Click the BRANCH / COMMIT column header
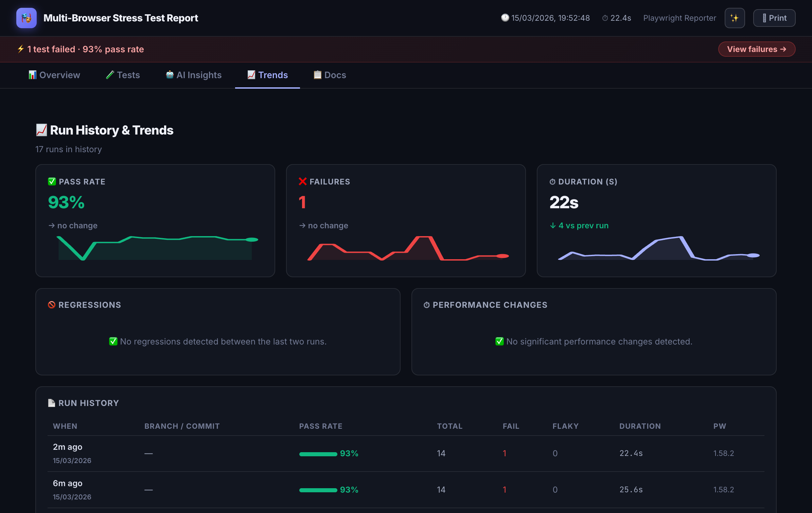The image size is (812, 513). coord(182,426)
